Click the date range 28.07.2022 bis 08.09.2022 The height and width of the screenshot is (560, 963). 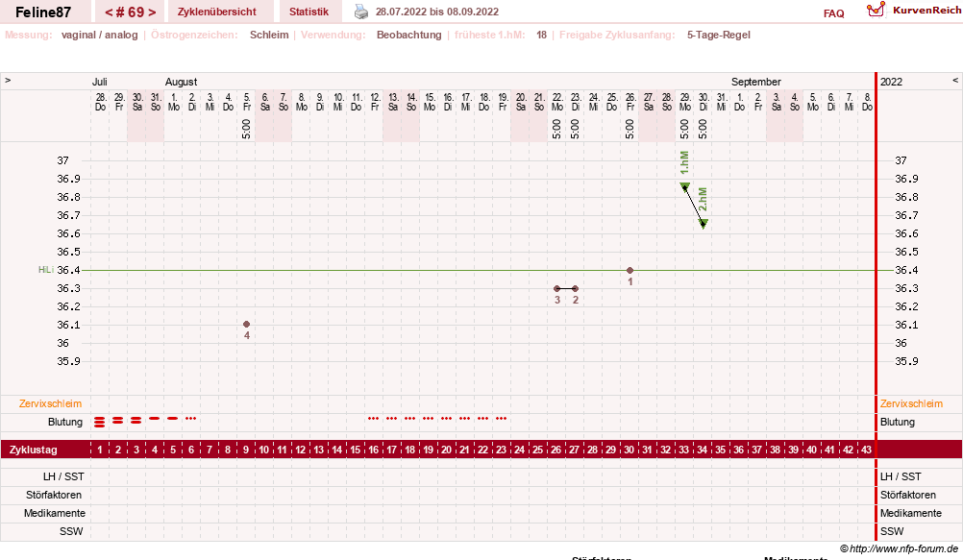[437, 12]
